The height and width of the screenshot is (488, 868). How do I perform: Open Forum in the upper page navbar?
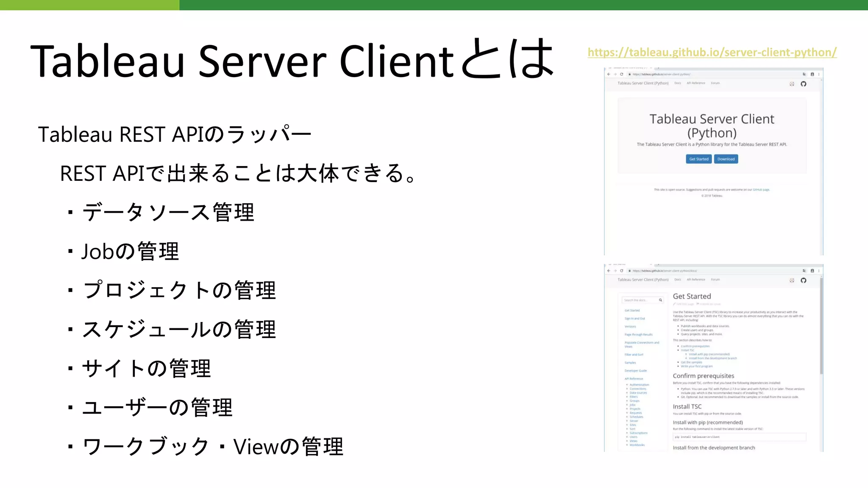(715, 83)
